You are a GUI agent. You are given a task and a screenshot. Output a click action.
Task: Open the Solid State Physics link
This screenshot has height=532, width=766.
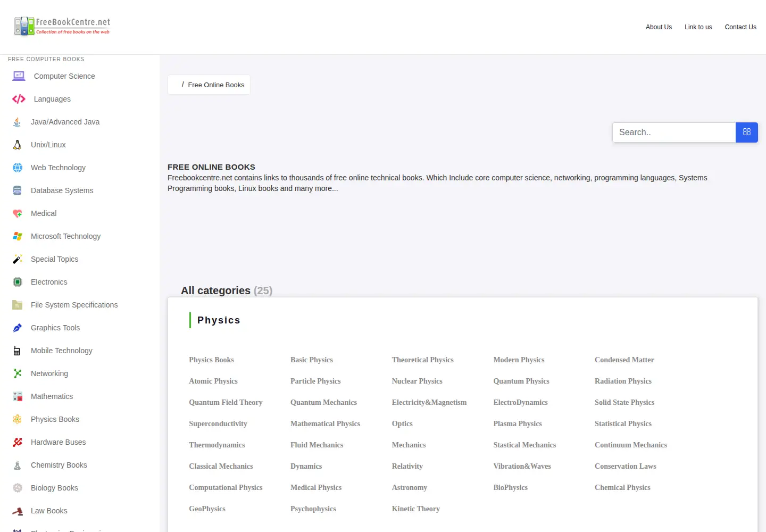(x=625, y=402)
